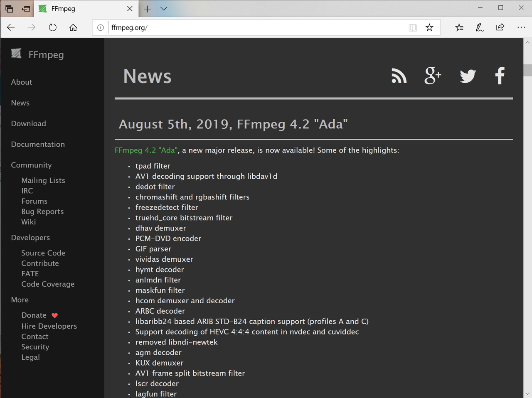
Task: Refresh the ffmpeg.org page
Action: pos(52,27)
